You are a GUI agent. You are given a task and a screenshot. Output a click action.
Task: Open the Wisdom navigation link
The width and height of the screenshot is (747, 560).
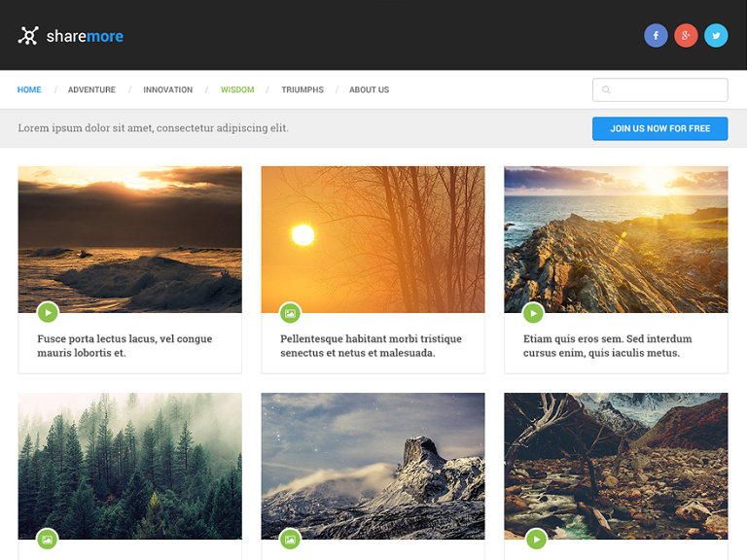pyautogui.click(x=237, y=89)
